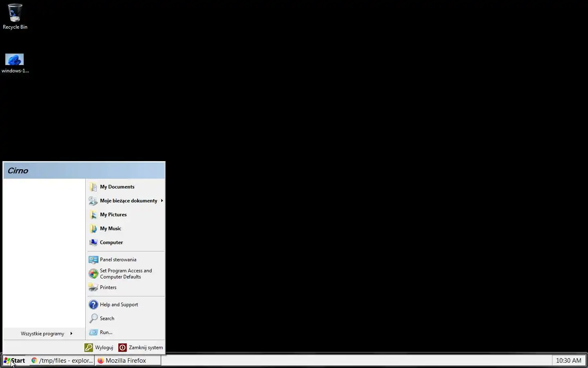Click the Firefox icon in taskbar

pyautogui.click(x=100, y=361)
